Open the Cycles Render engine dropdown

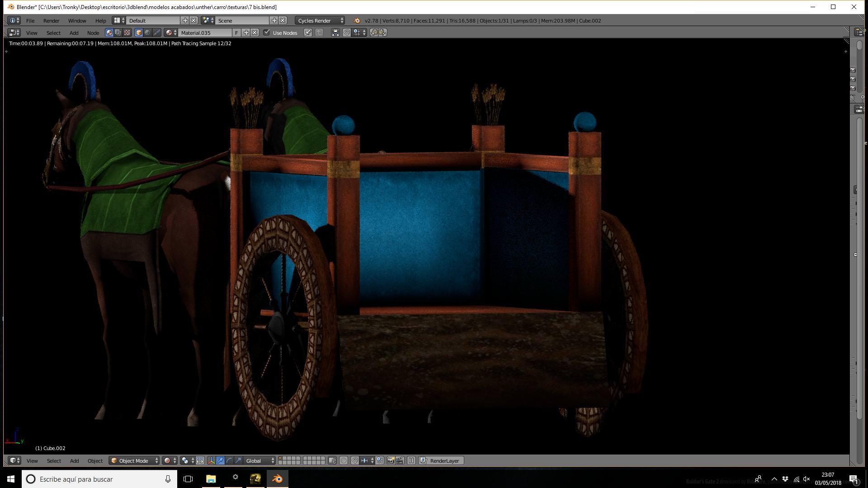(x=320, y=20)
